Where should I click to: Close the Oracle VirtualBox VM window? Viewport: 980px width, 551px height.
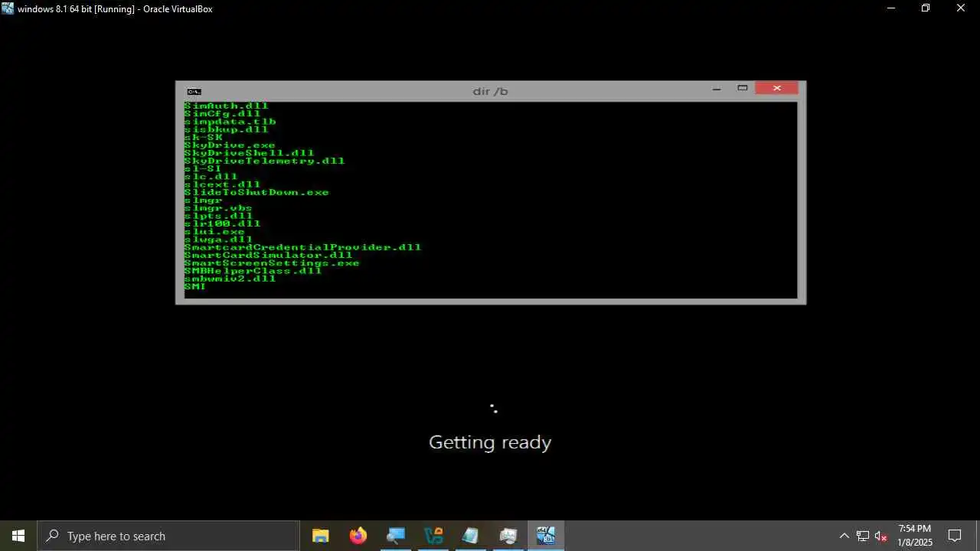[961, 8]
